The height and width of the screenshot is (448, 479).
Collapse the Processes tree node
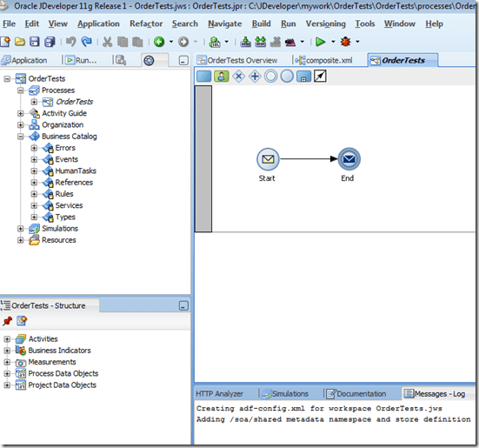[21, 90]
